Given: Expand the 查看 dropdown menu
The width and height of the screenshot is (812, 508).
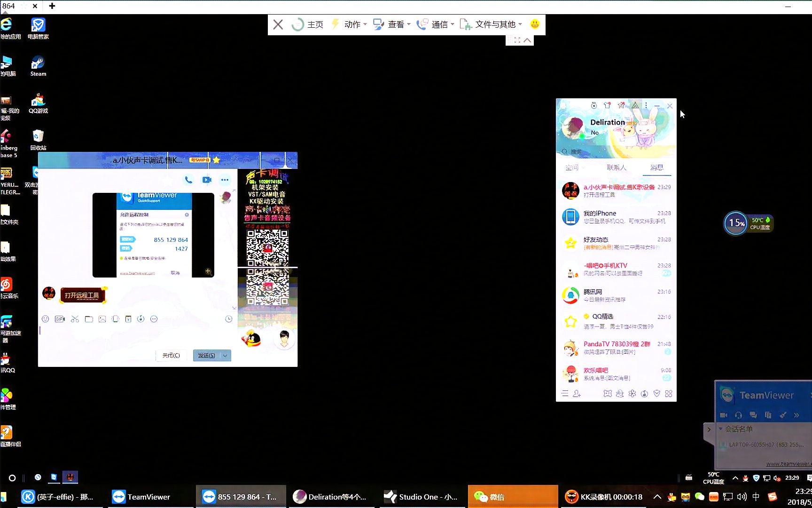Looking at the screenshot, I should click(x=392, y=24).
